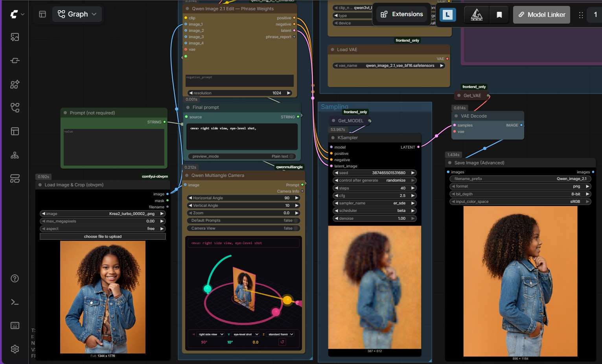The height and width of the screenshot is (364, 602).
Task: Open the right side view dropdown
Action: pos(210,335)
